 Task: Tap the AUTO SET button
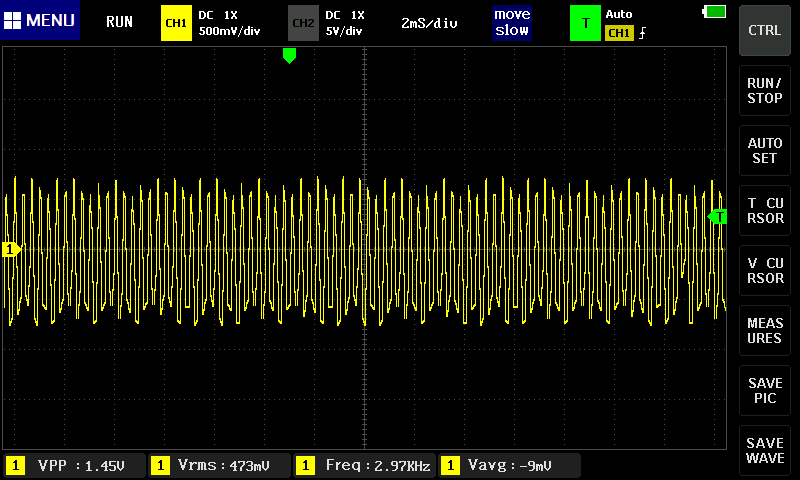click(x=765, y=150)
